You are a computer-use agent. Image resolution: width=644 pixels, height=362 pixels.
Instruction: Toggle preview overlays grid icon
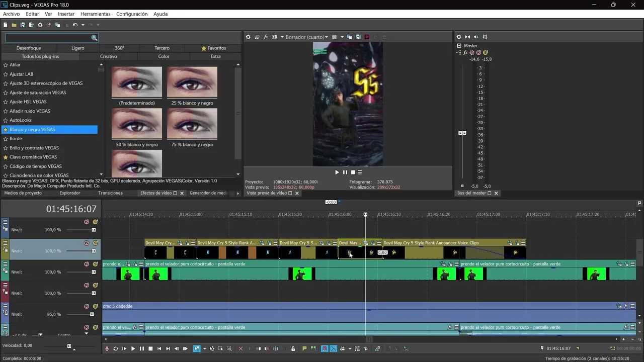(x=334, y=37)
